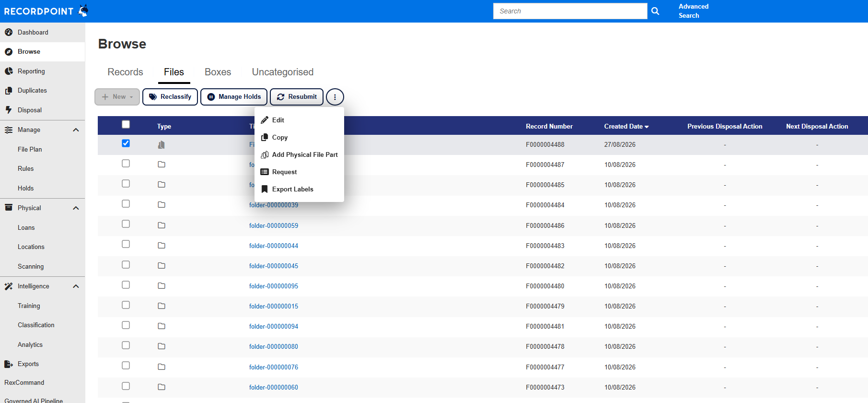Click the Duplicates icon in sidebar

click(x=9, y=91)
